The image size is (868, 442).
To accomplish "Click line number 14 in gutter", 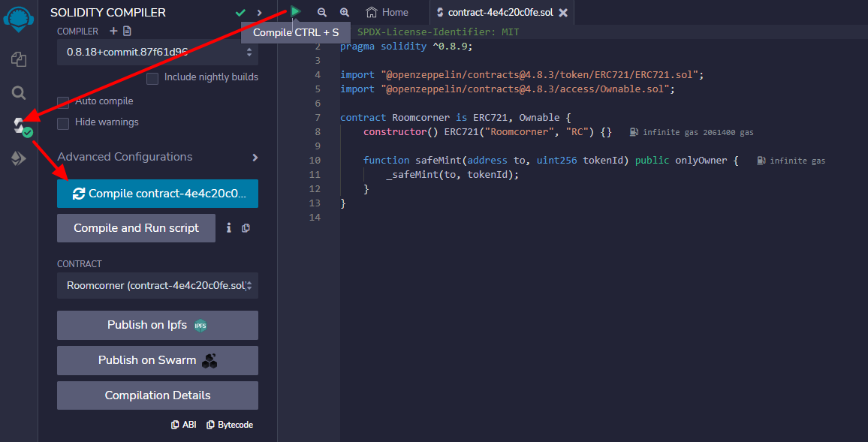I will (x=315, y=218).
